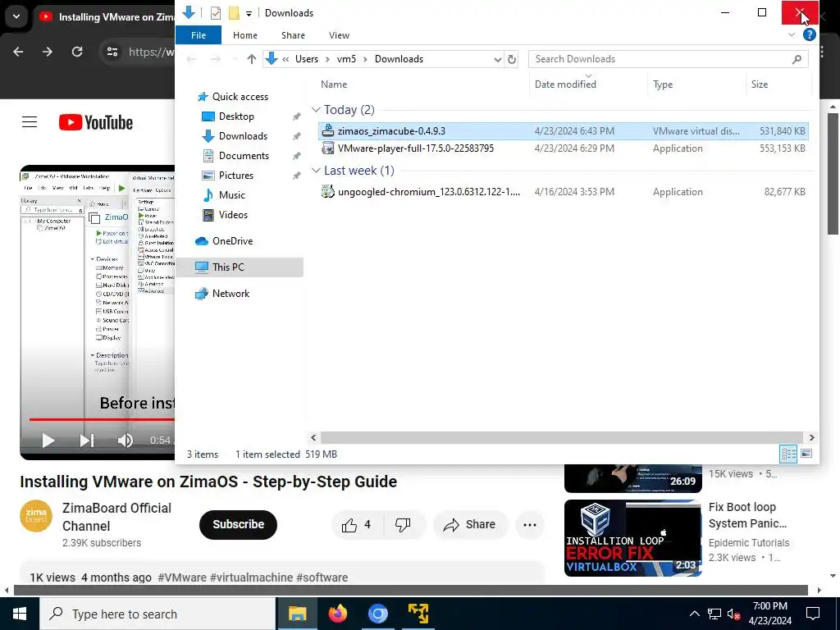Refresh the Downloads folder view
The image size is (840, 630).
(x=512, y=59)
